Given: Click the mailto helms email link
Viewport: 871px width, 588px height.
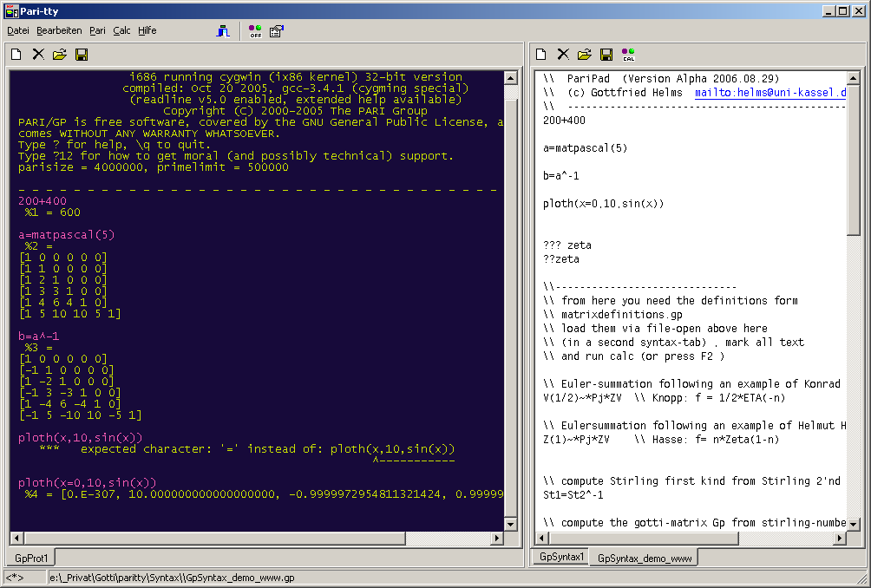Looking at the screenshot, I should pos(769,92).
